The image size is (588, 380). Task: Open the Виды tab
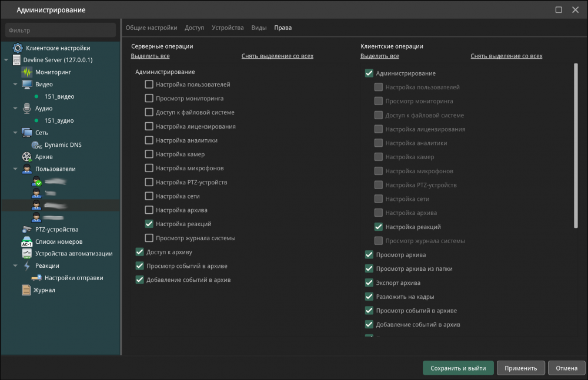pos(259,28)
